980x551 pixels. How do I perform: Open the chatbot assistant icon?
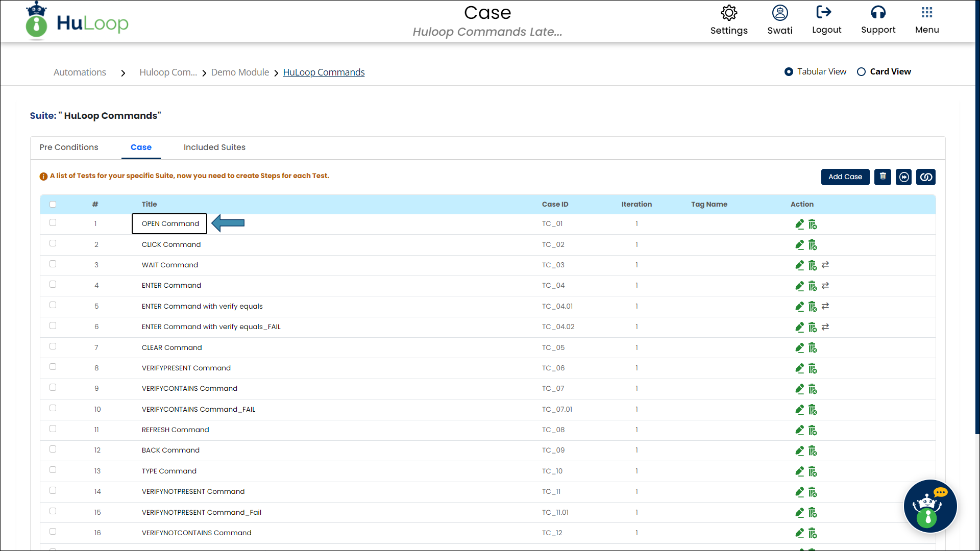(930, 506)
